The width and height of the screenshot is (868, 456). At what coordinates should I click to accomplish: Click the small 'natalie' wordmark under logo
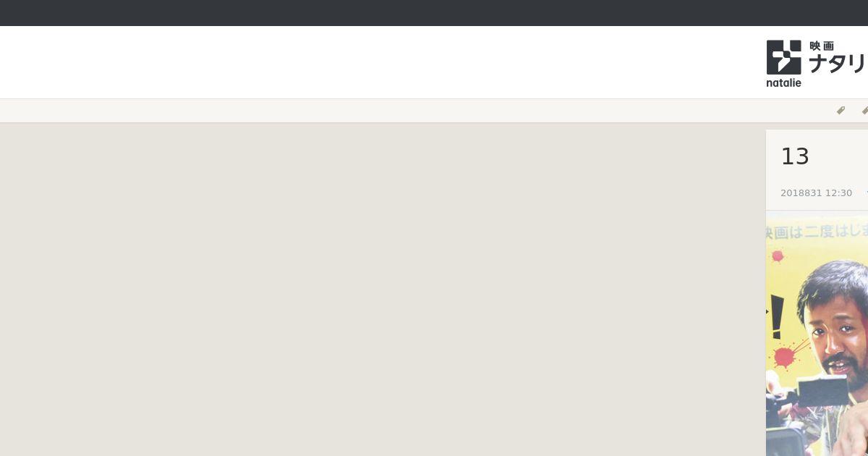784,83
